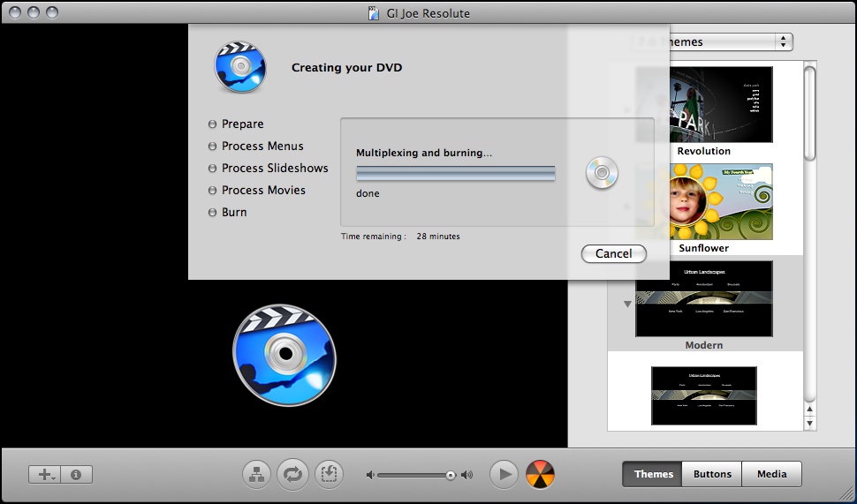The image size is (857, 504).
Task: Cancel the DVD creation
Action: click(x=614, y=253)
